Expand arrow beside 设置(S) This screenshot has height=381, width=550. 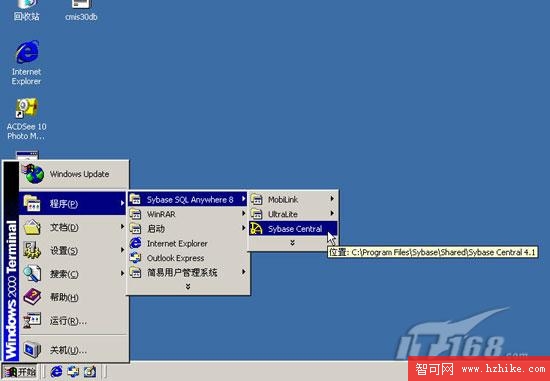(122, 250)
